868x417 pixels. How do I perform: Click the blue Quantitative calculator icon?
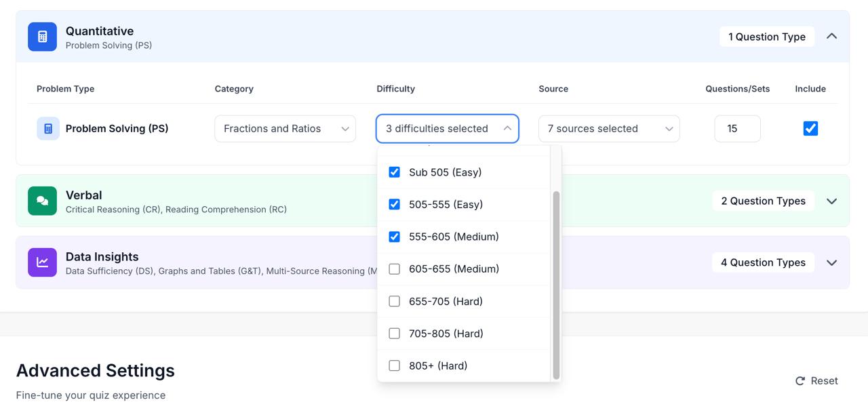[42, 37]
